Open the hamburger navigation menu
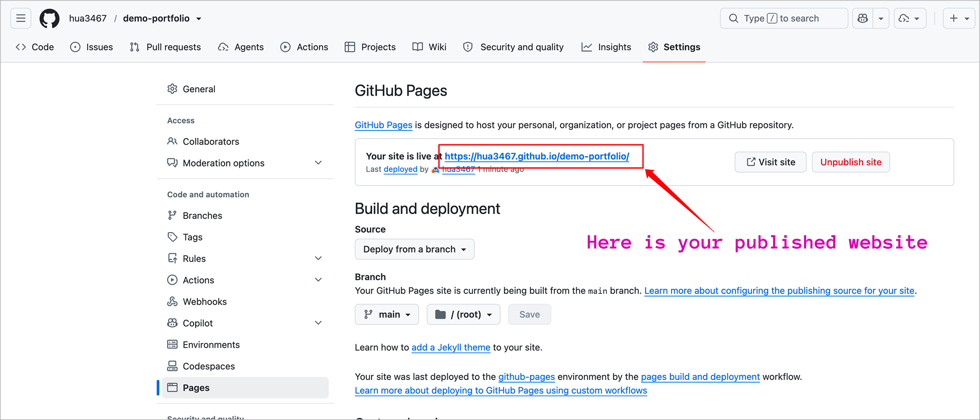 (20, 18)
